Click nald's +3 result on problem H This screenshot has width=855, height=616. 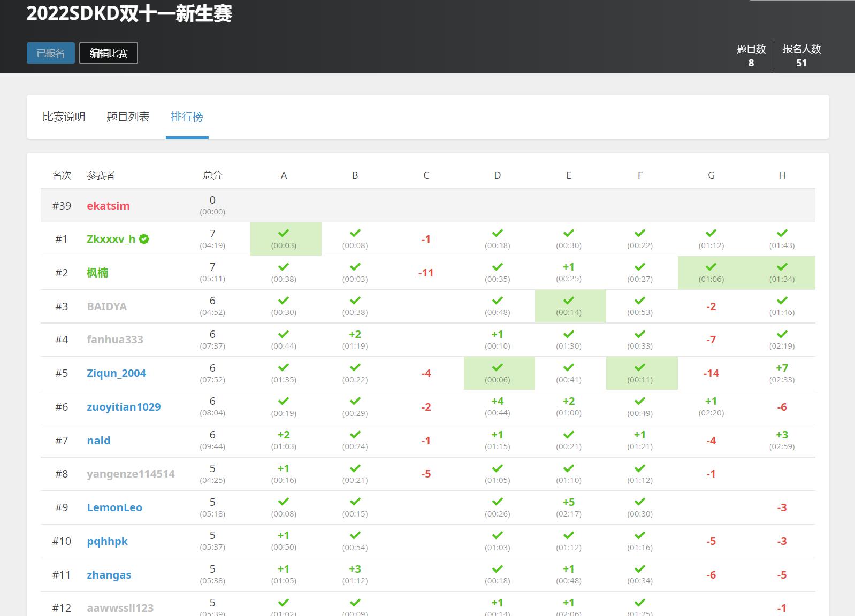(782, 435)
